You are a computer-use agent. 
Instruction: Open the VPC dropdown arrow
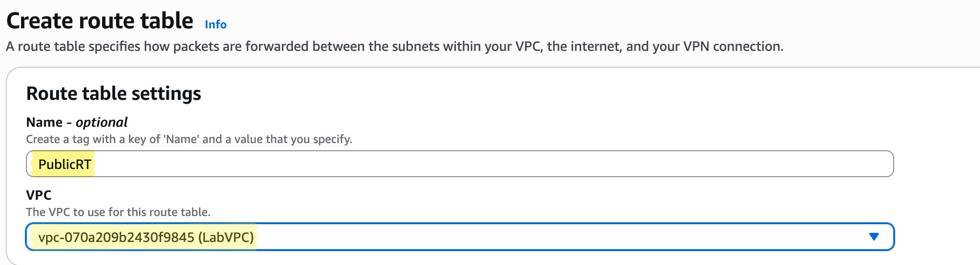coord(874,237)
